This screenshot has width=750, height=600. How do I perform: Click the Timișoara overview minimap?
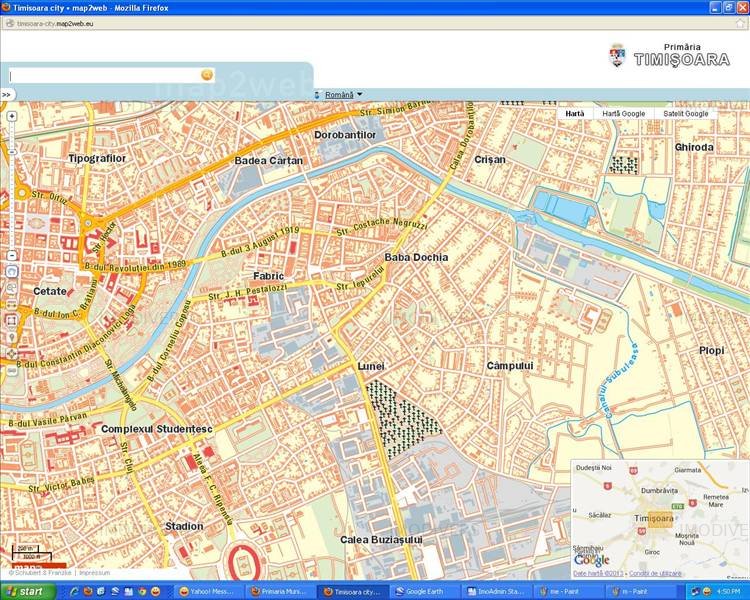pos(659,515)
